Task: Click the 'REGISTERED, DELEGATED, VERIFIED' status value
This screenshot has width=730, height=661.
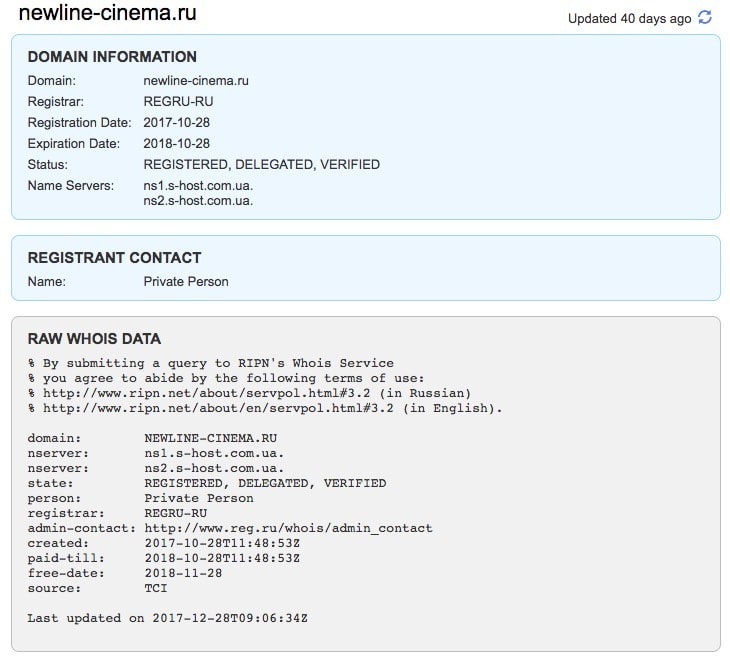Action: pos(262,164)
